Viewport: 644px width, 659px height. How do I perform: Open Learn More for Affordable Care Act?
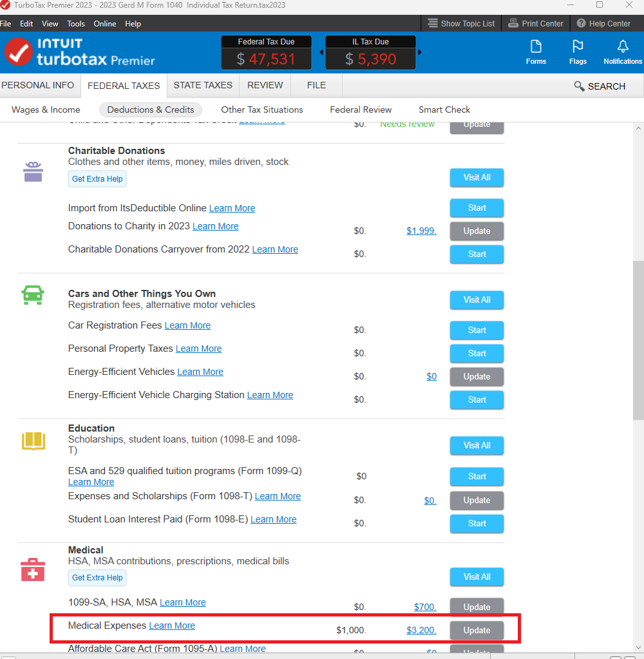(x=242, y=649)
